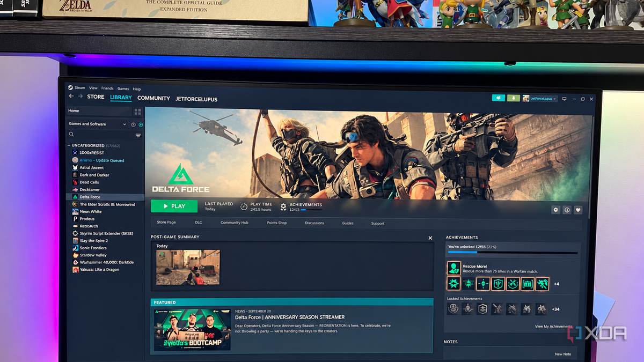
Task: Switch library to grid view icon
Action: pyautogui.click(x=138, y=112)
